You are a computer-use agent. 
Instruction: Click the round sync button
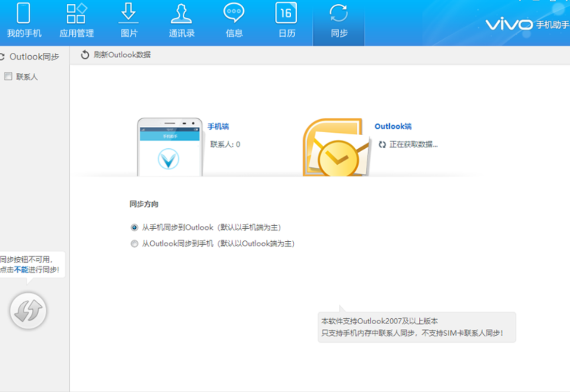[28, 311]
